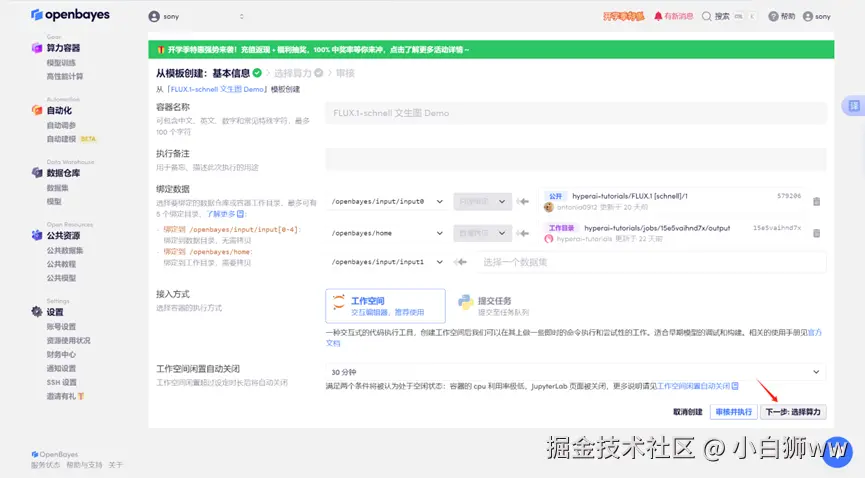The image size is (865, 478).
Task: Click the help question-mark icon
Action: [773, 17]
